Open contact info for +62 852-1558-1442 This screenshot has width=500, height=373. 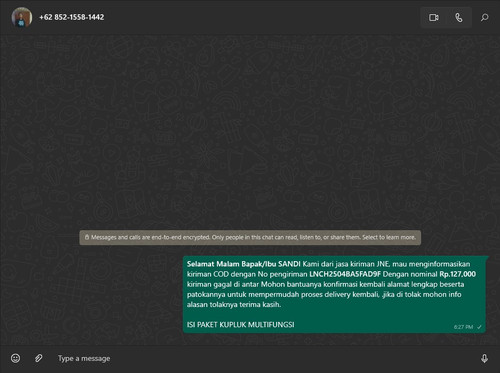click(72, 17)
